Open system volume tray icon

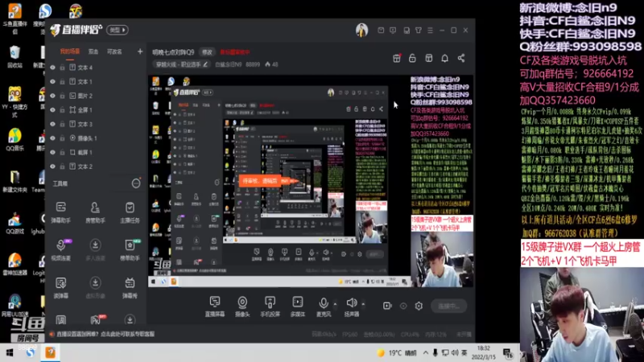pyautogui.click(x=455, y=352)
